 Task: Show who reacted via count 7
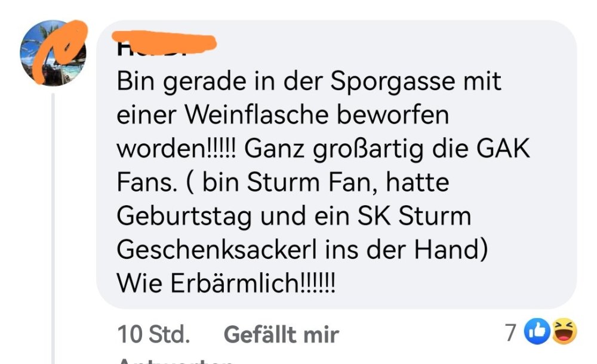coord(511,332)
